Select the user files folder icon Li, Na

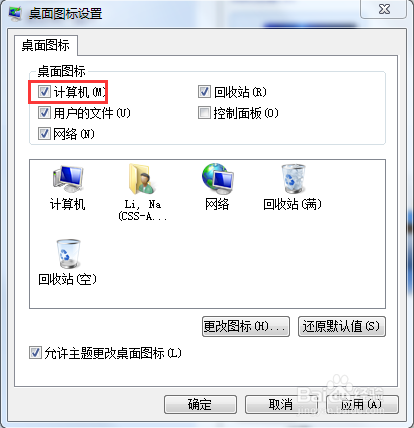pyautogui.click(x=142, y=179)
